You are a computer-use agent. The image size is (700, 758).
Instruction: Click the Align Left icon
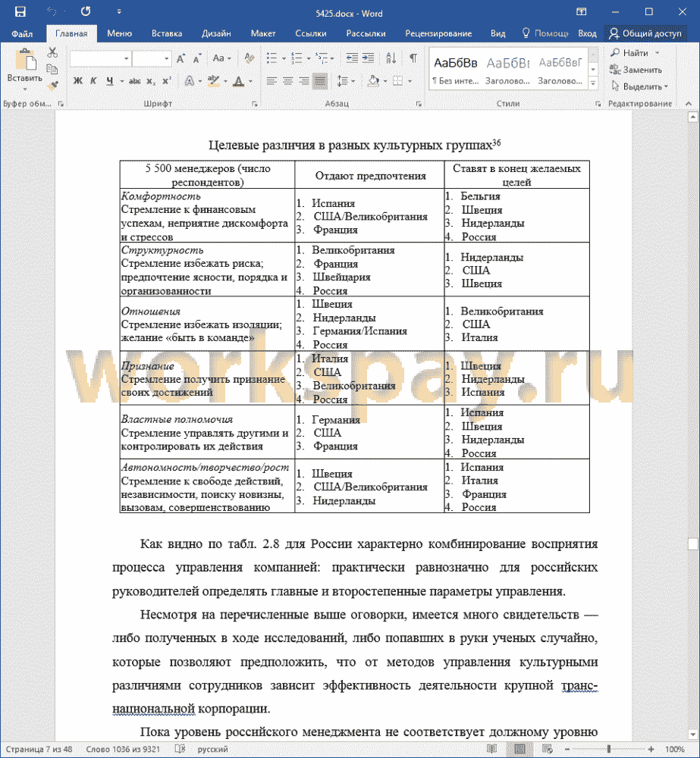272,81
